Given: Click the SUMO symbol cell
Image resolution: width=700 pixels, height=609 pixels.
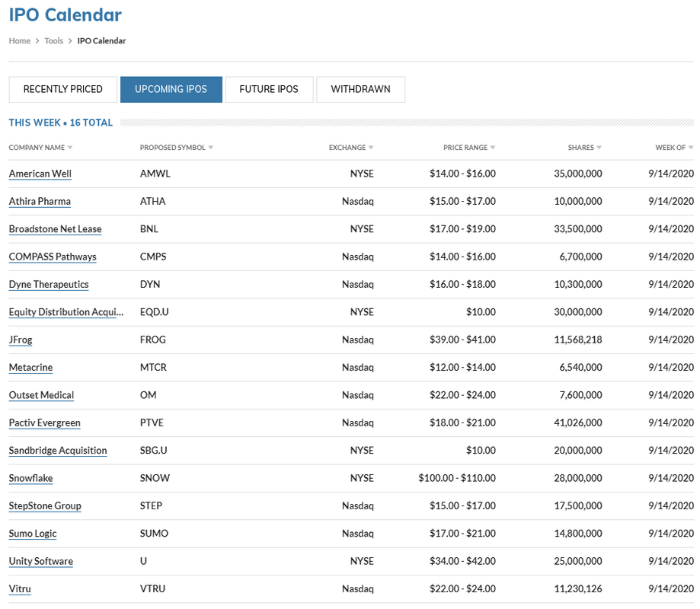Looking at the screenshot, I should tap(154, 534).
